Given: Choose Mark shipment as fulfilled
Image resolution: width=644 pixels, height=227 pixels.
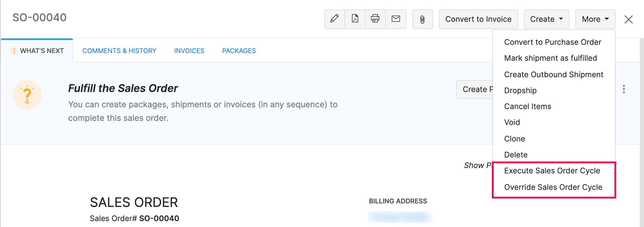Looking at the screenshot, I should pyautogui.click(x=550, y=58).
